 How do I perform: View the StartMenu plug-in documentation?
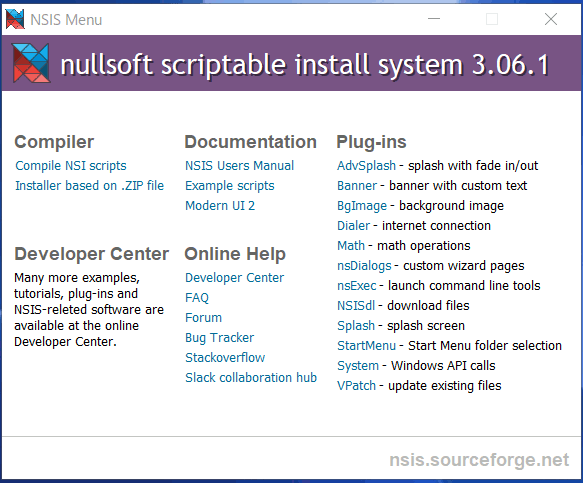coord(366,346)
